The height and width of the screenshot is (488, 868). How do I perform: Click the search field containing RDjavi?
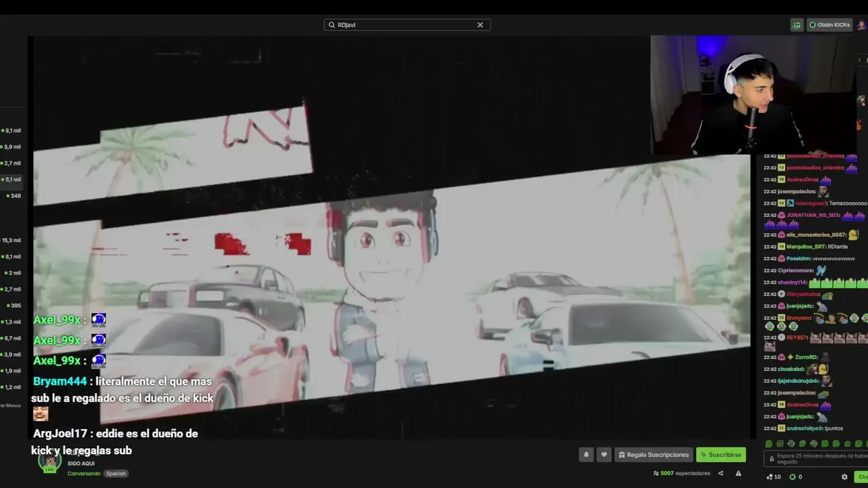(x=407, y=25)
